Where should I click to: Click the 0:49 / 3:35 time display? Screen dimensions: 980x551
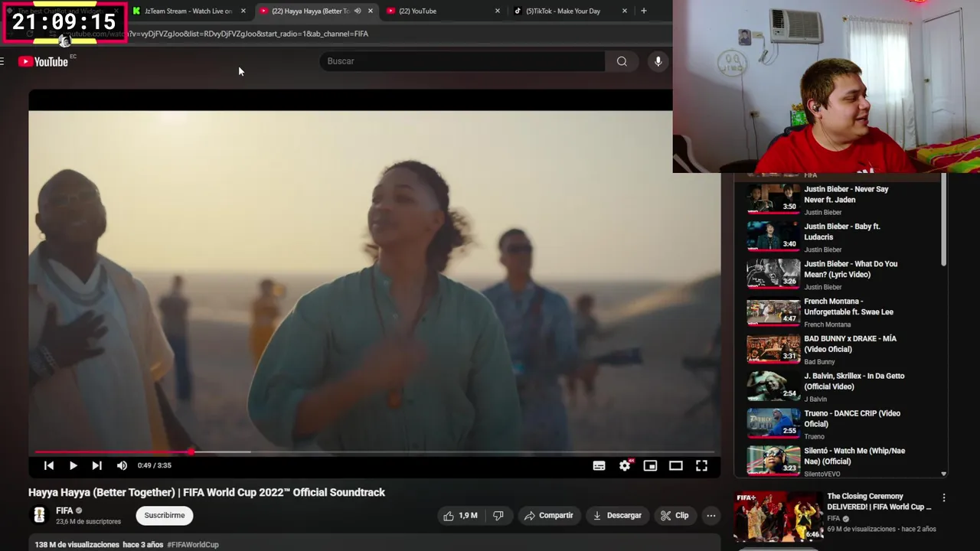pyautogui.click(x=155, y=465)
